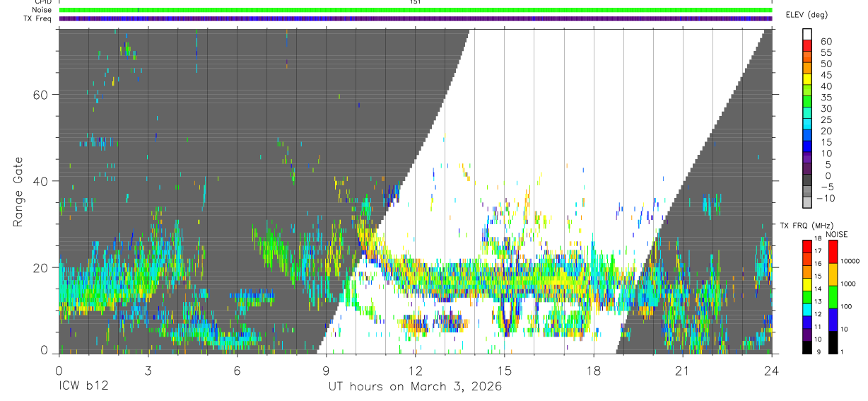Click the x-axis tick label '3'

[x=148, y=370]
